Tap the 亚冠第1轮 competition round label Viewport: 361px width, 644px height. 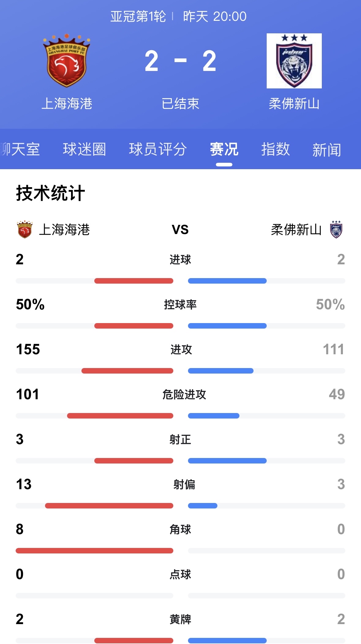click(x=138, y=17)
